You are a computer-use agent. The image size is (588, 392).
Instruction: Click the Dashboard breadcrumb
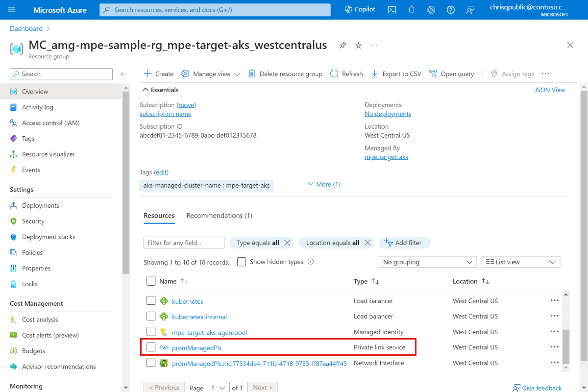pyautogui.click(x=26, y=29)
